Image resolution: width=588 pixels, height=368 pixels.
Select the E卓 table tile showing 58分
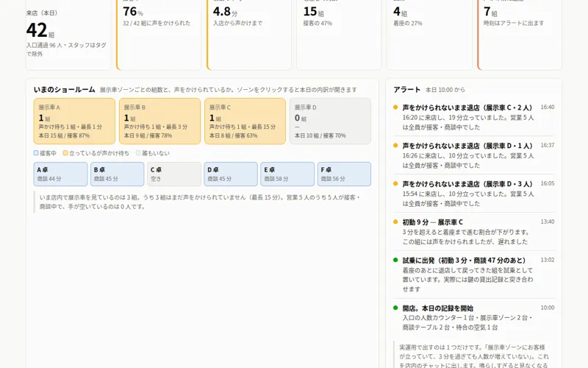tap(287, 174)
